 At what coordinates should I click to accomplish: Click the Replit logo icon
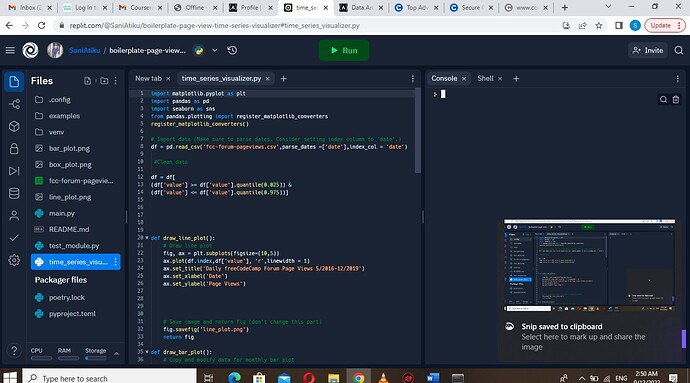point(30,50)
